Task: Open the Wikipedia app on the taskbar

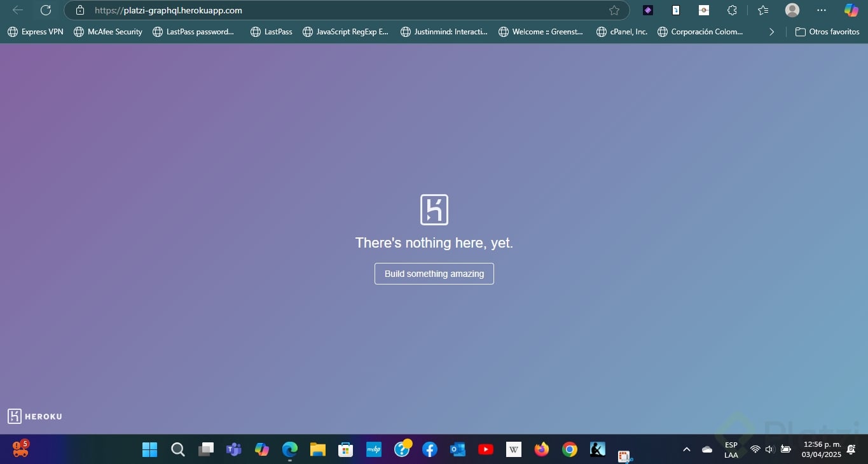Action: pos(514,449)
